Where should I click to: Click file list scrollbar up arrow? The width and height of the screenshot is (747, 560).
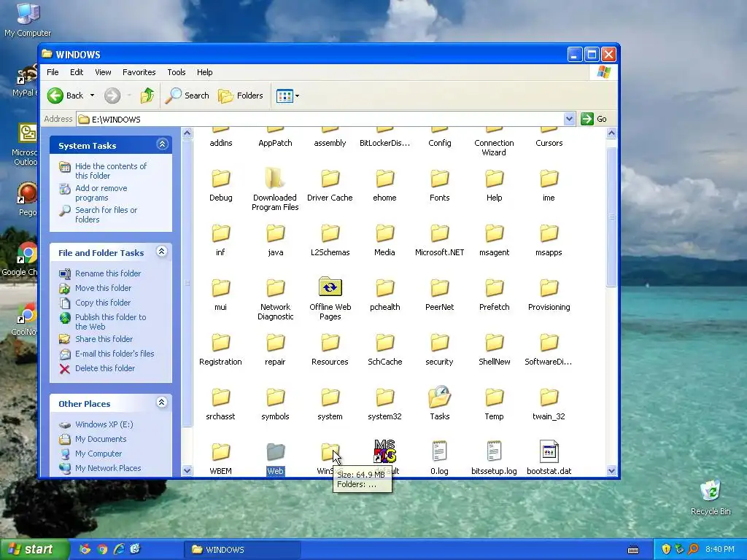[x=612, y=133]
